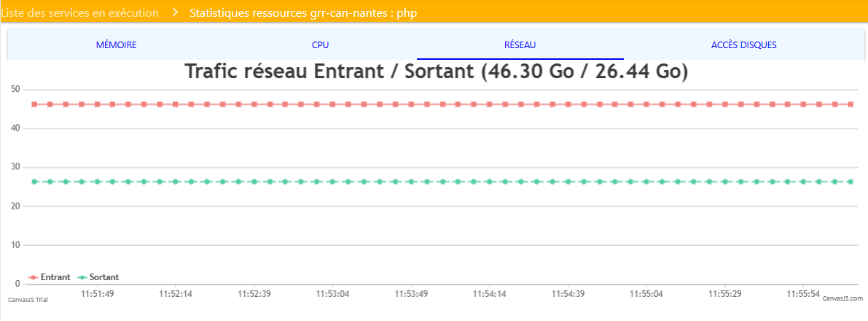Click the 11:55:54 time axis label
The height and width of the screenshot is (321, 868).
804,294
